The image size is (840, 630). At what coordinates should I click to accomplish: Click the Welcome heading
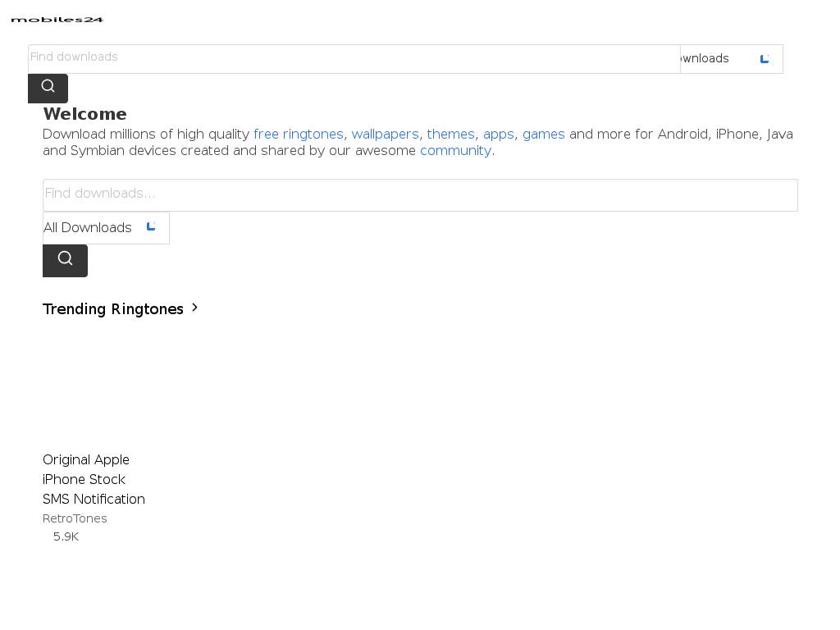(84, 114)
